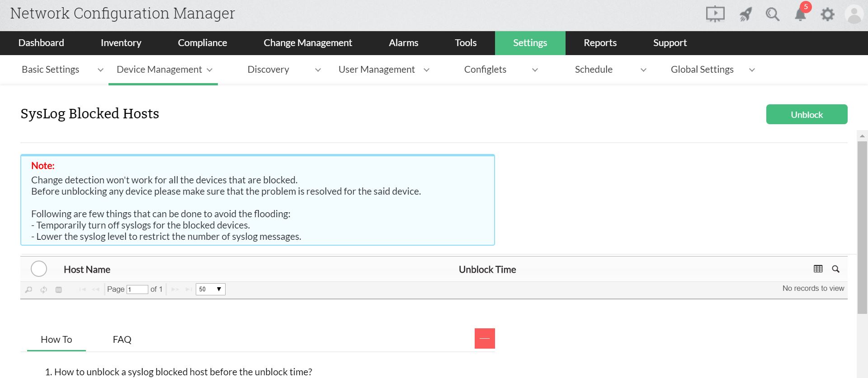Open the rows-per-page dropdown showing 50
This screenshot has height=378, width=868.
[210, 289]
